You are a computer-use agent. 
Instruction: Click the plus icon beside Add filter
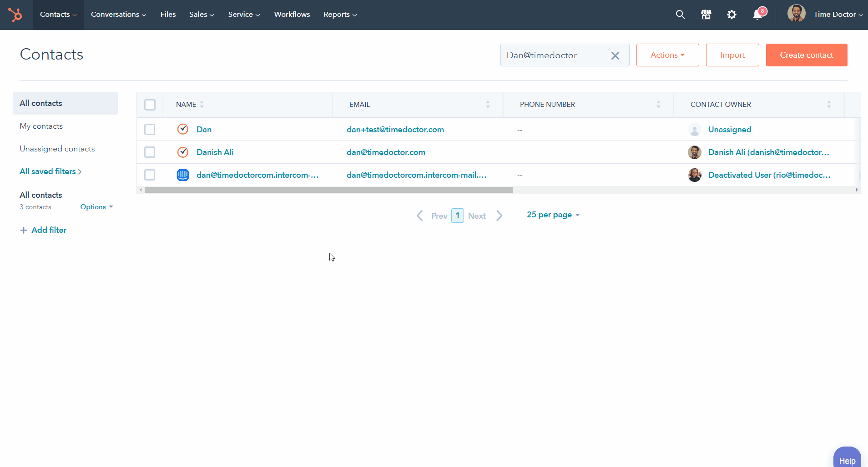coord(24,230)
